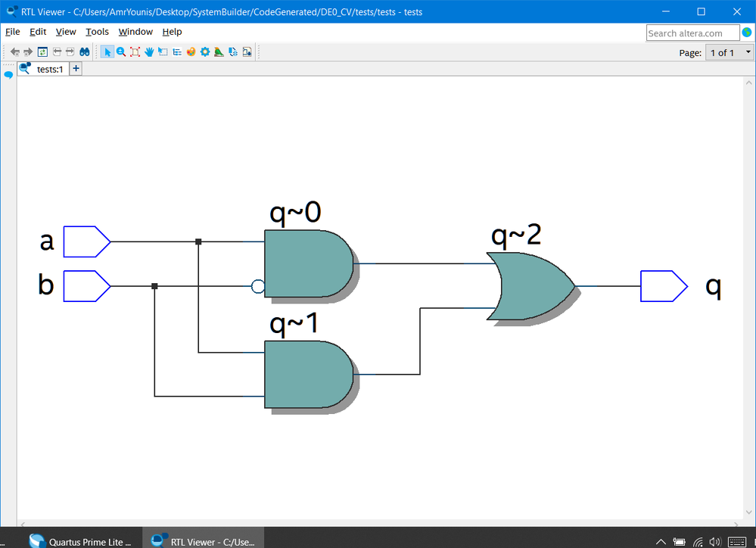
Task: Toggle the Netlist Navigator hierarchy icon
Action: (177, 52)
